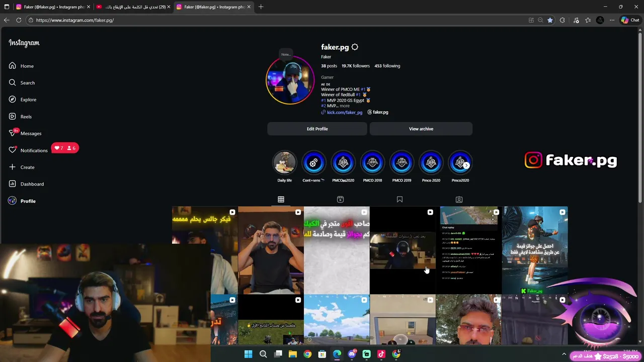Open Reels from the sidebar
644x362 pixels.
point(20,117)
